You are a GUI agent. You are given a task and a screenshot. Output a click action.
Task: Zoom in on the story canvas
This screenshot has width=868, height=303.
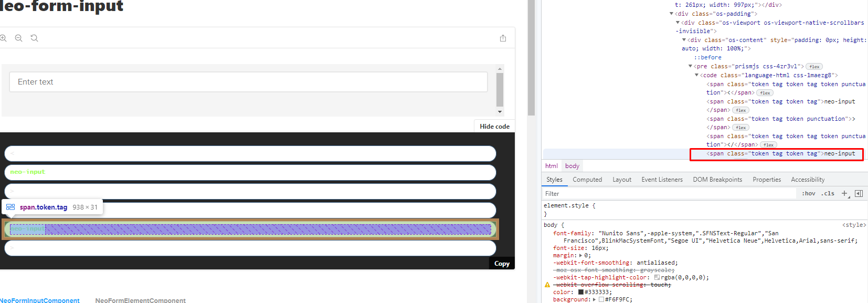(3, 38)
